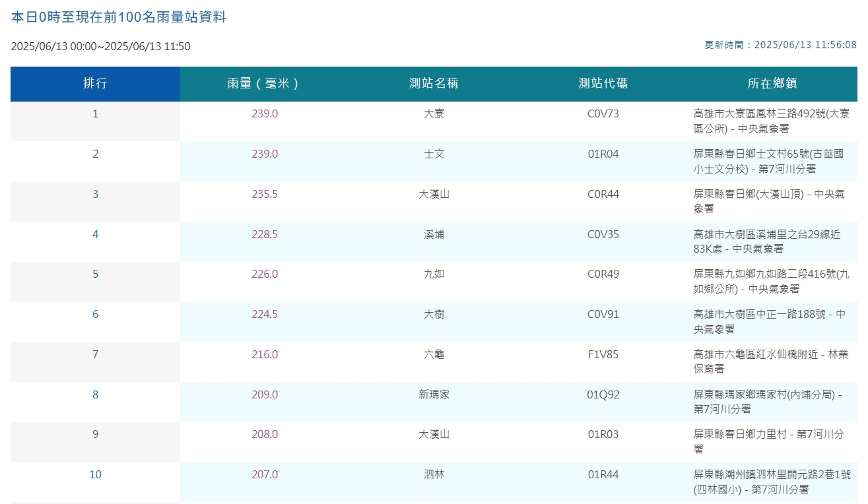Click station code C0R44
The width and height of the screenshot is (868, 504).
(x=603, y=194)
